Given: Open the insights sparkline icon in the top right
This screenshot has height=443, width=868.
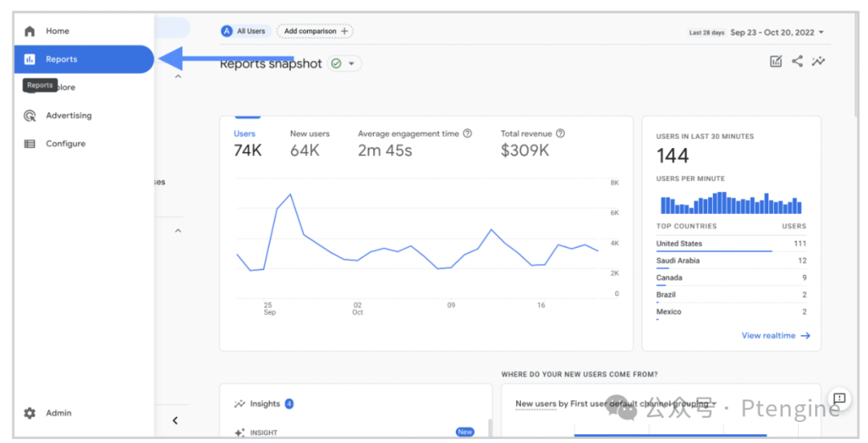Looking at the screenshot, I should [818, 61].
